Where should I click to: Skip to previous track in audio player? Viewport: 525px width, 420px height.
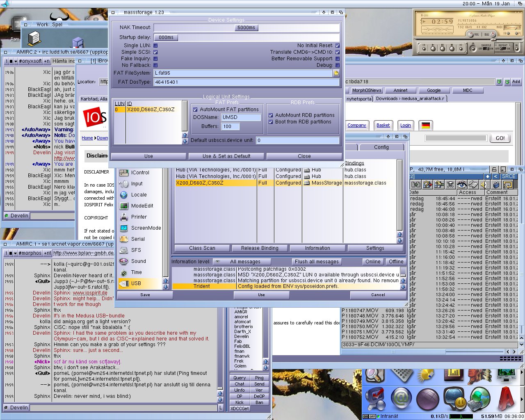click(424, 49)
